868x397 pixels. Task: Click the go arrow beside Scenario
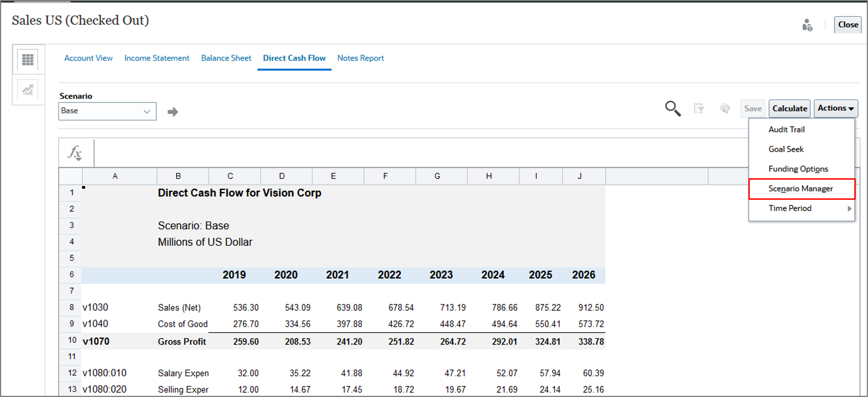tap(173, 112)
